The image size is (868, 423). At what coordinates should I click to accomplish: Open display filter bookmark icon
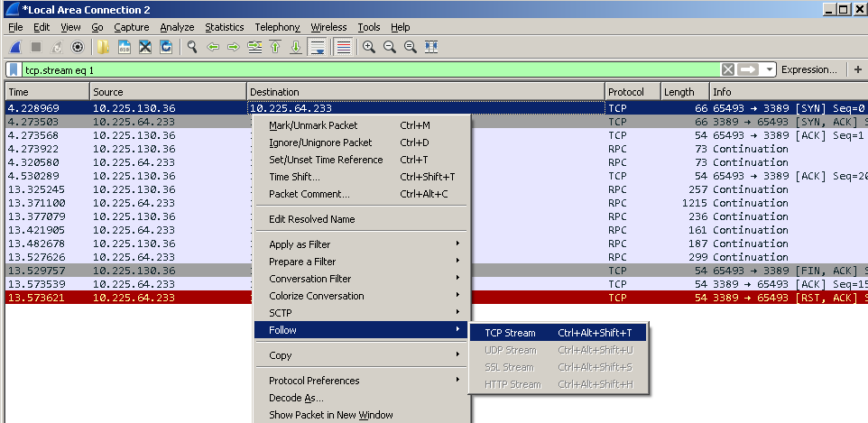[14, 69]
